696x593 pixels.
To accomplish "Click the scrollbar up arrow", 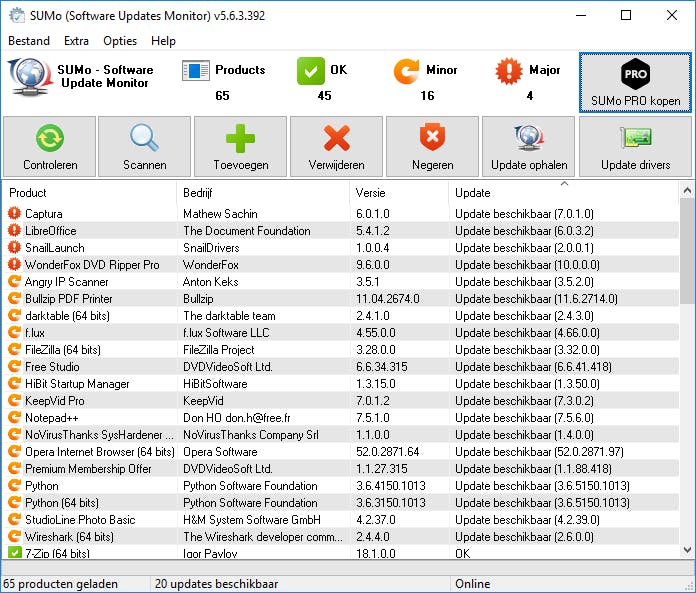I will coord(687,191).
